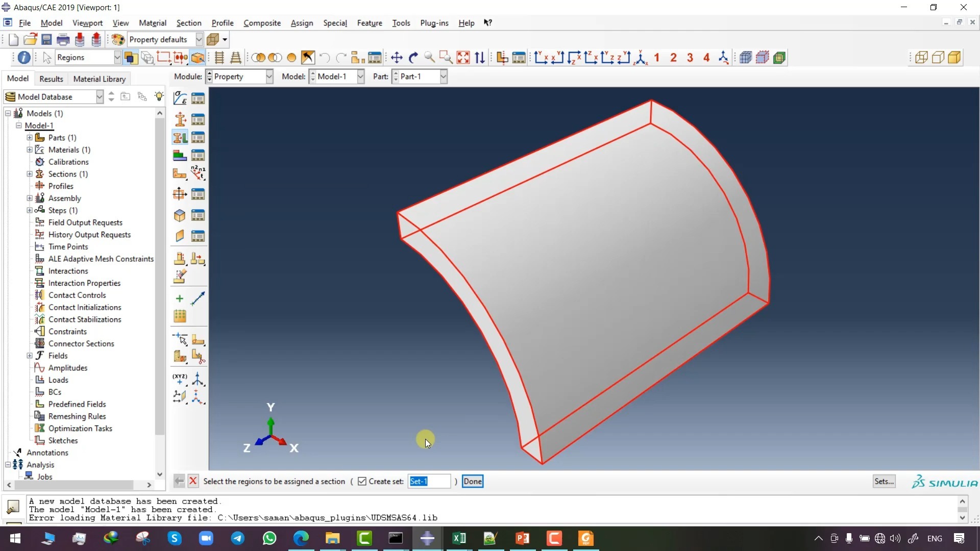980x551 pixels.
Task: Click the Auto-Fit View icon
Action: (x=463, y=58)
